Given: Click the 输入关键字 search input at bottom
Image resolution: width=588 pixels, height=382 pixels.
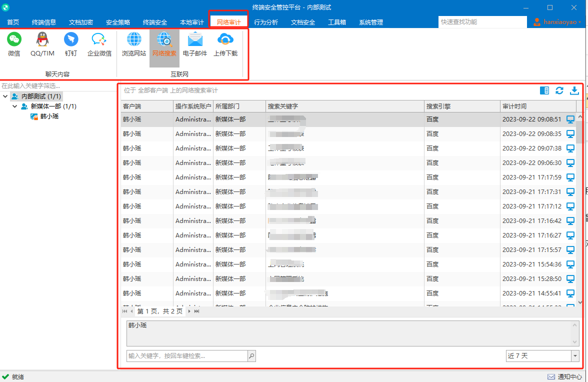Looking at the screenshot, I should [x=187, y=356].
